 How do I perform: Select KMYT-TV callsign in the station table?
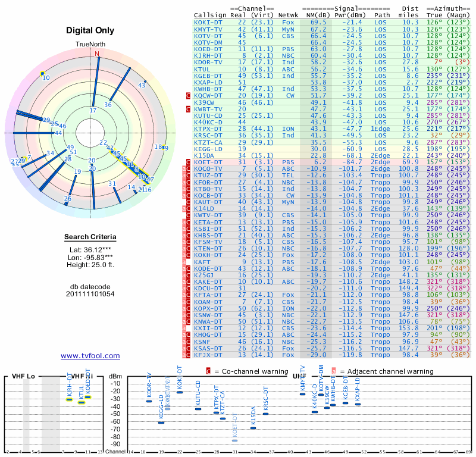click(208, 29)
